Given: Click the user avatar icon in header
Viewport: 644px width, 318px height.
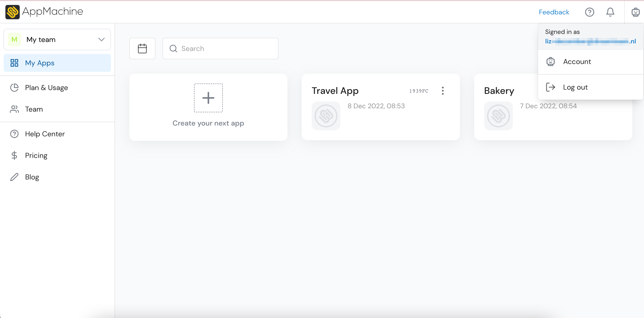Looking at the screenshot, I should pyautogui.click(x=635, y=12).
